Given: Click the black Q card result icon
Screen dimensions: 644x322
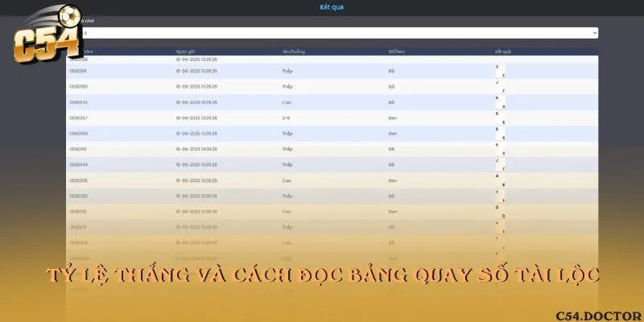Looking at the screenshot, I should tap(497, 208).
